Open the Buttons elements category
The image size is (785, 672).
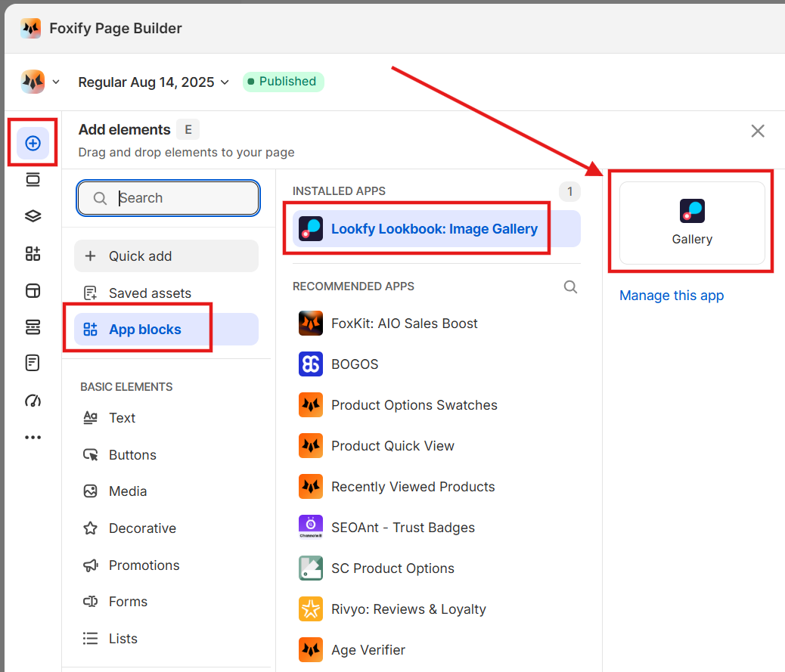click(132, 455)
